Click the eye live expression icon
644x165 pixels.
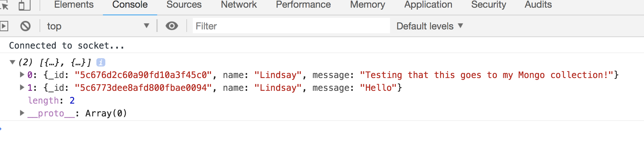pos(172,26)
